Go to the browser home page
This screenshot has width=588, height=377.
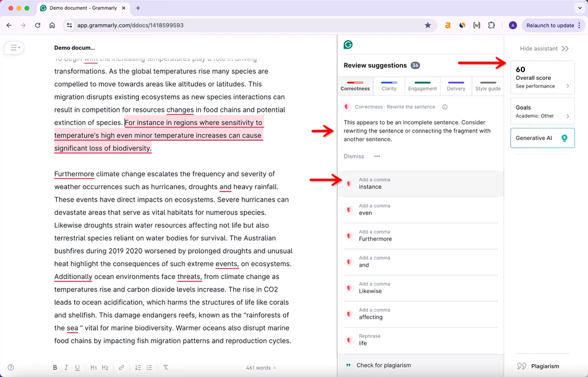coord(52,25)
